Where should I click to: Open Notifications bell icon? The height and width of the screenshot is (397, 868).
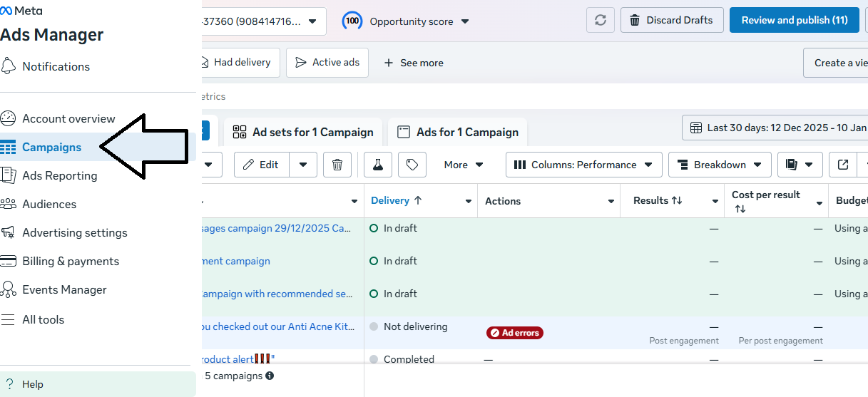coord(8,66)
